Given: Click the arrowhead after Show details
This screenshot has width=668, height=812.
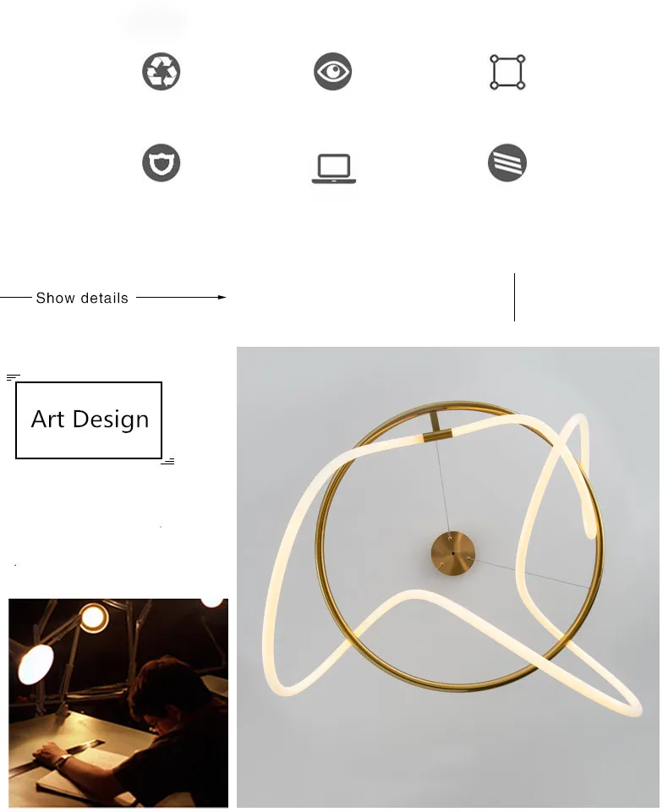Looking at the screenshot, I should (222, 297).
